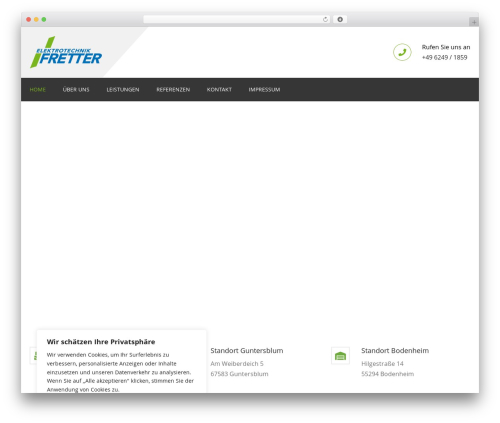Click the browser extension icon beside address bar
Screen dimensions: 500x423
click(340, 20)
